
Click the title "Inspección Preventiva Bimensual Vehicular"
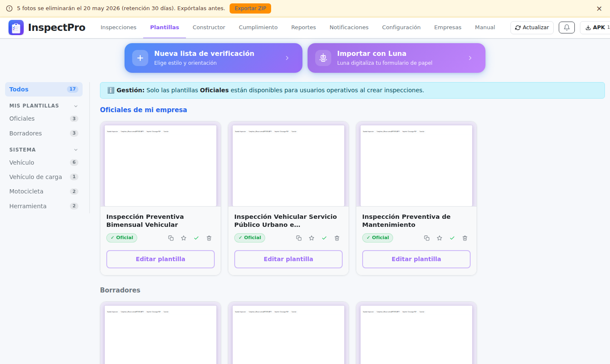(145, 221)
